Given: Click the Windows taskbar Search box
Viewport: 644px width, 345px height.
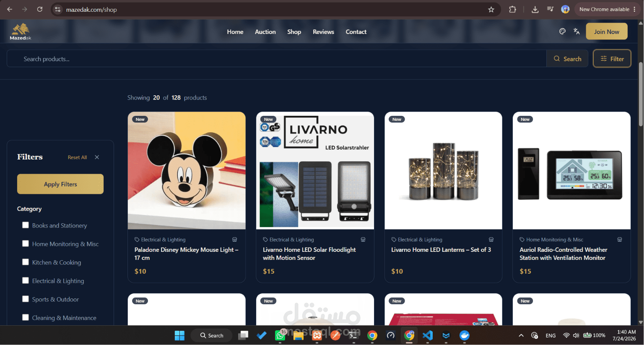Looking at the screenshot, I should tap(211, 335).
